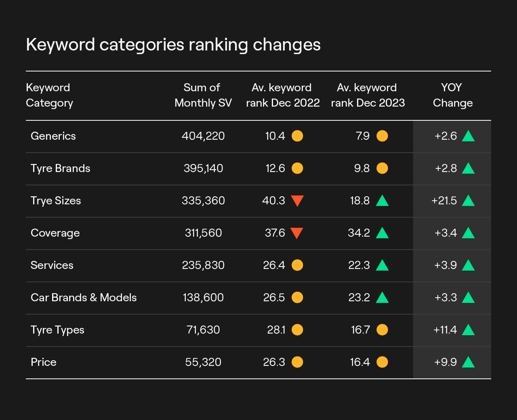This screenshot has height=420, width=517.
Task: Select the Car Brands & Models row label
Action: click(84, 298)
